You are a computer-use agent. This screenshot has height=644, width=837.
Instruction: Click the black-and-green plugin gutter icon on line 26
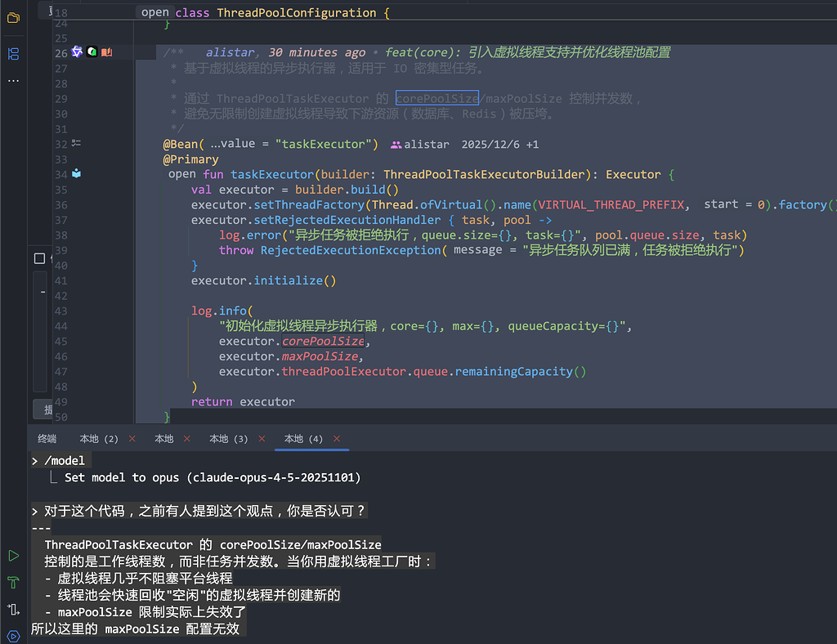click(92, 51)
